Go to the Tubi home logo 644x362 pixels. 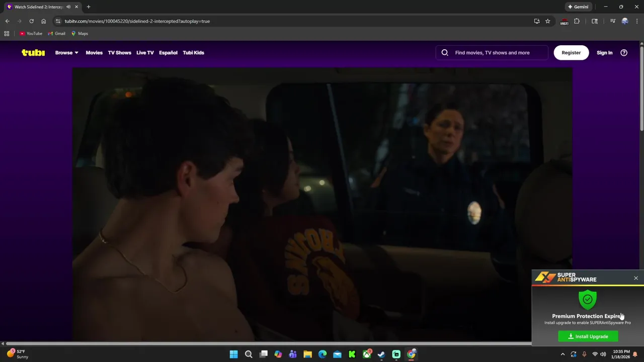(x=33, y=52)
